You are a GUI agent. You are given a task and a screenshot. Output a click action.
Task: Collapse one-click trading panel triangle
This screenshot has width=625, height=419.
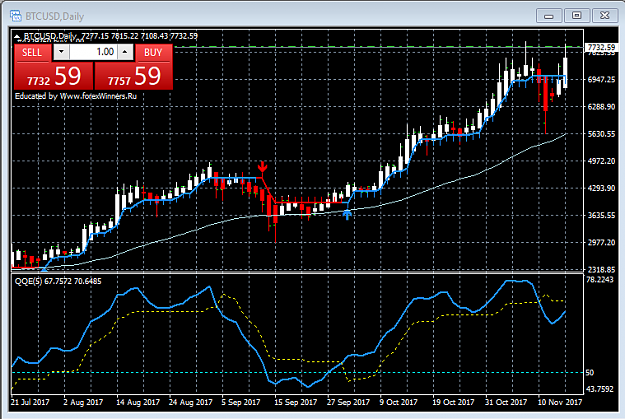pos(17,37)
